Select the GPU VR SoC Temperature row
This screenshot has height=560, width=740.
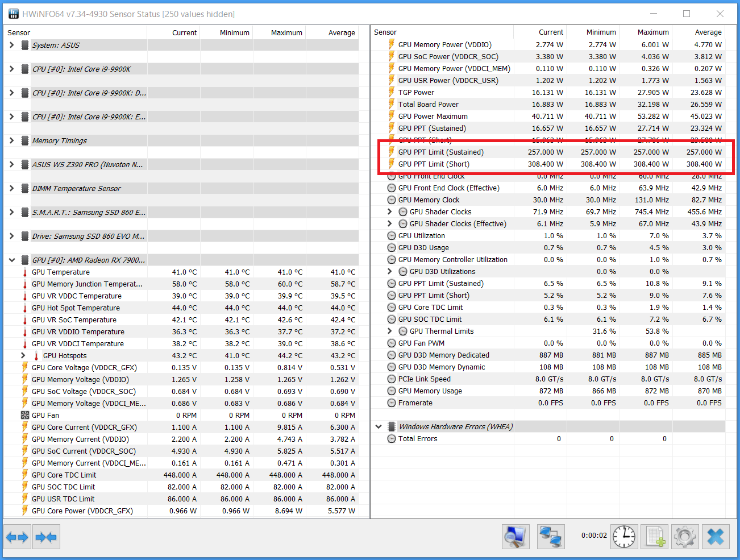click(x=182, y=320)
